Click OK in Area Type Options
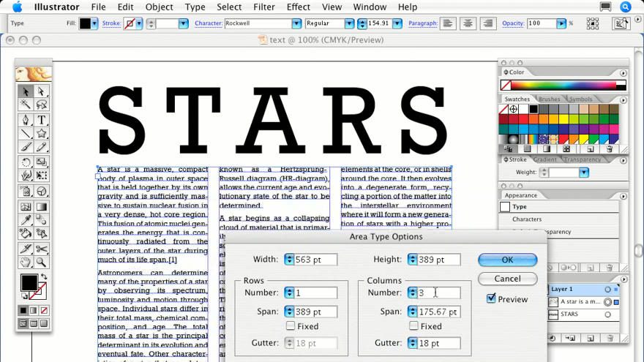644x362 pixels. click(x=507, y=260)
